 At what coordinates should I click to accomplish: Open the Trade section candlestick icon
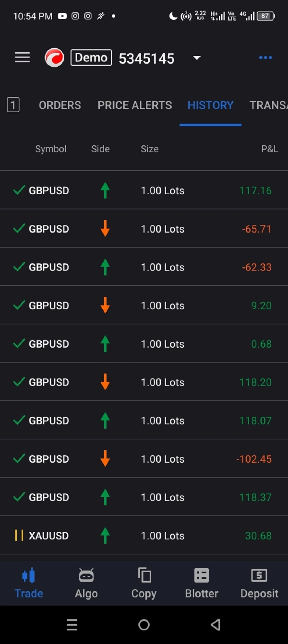pyautogui.click(x=29, y=575)
